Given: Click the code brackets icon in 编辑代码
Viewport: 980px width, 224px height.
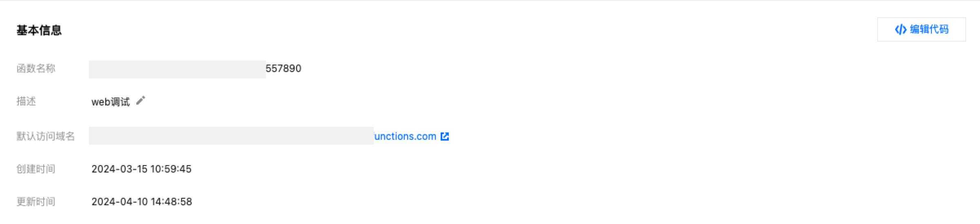Looking at the screenshot, I should [x=900, y=29].
